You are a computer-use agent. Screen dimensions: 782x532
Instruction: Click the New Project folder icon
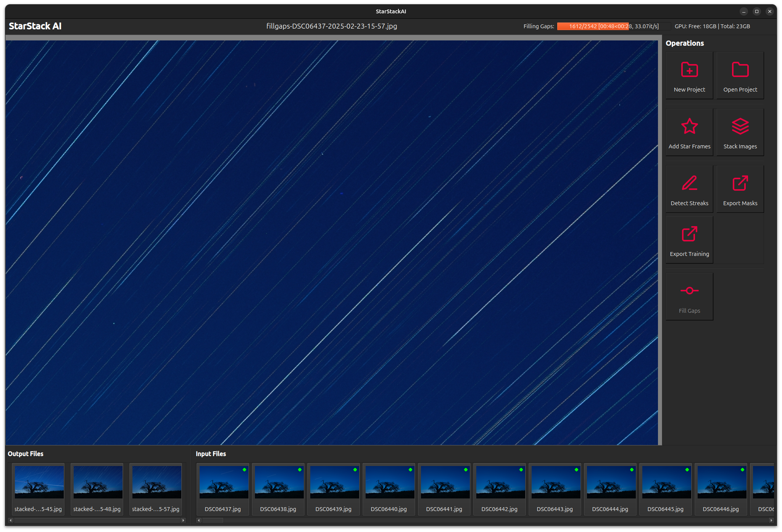point(689,70)
